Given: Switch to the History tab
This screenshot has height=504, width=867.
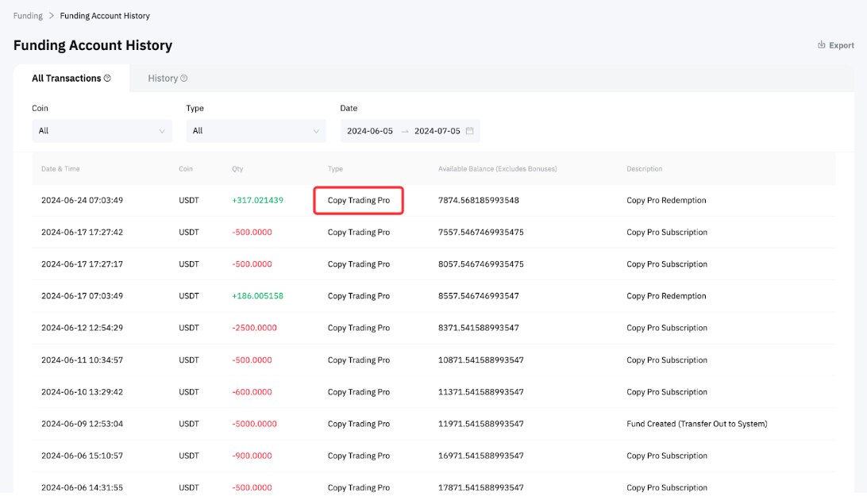Looking at the screenshot, I should click(x=163, y=79).
